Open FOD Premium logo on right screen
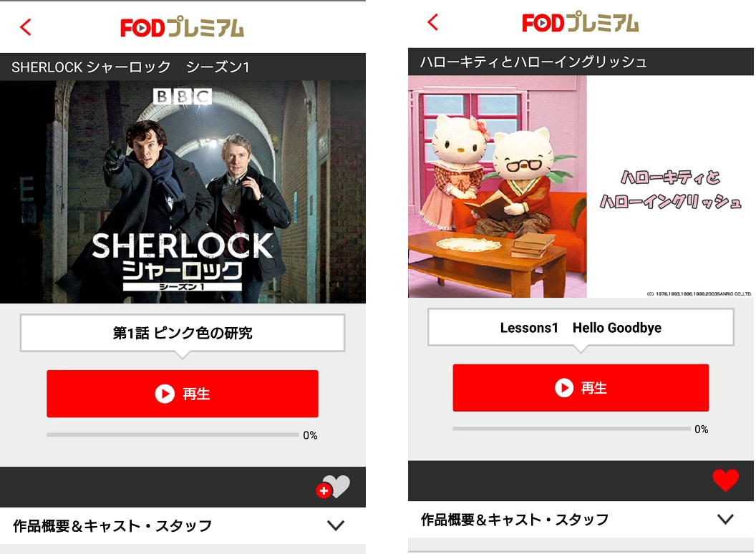Image resolution: width=756 pixels, height=554 pixels. [580, 23]
